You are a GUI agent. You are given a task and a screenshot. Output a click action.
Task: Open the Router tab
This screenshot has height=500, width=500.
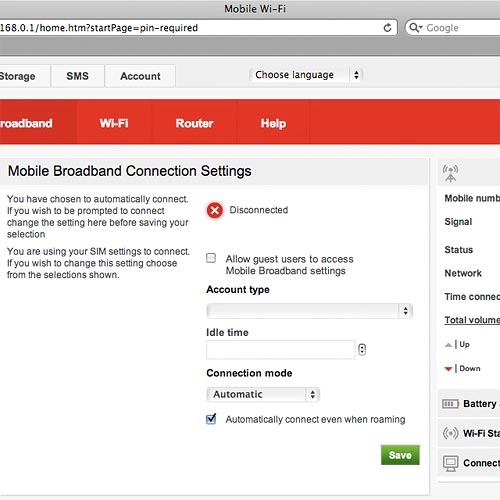pos(194,123)
